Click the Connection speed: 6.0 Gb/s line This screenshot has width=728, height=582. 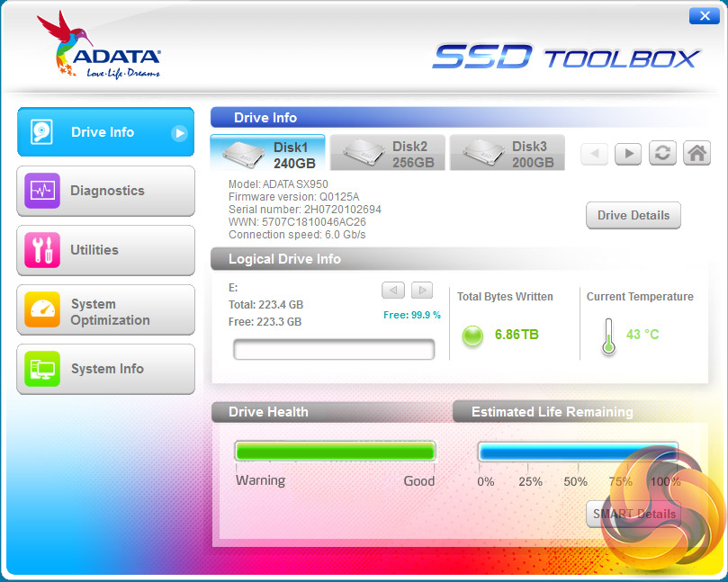[x=297, y=235]
